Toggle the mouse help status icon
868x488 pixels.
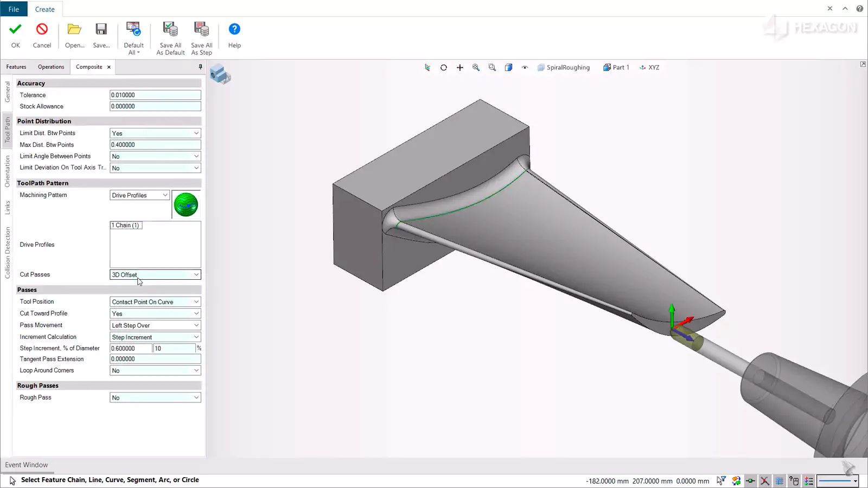coord(794,481)
